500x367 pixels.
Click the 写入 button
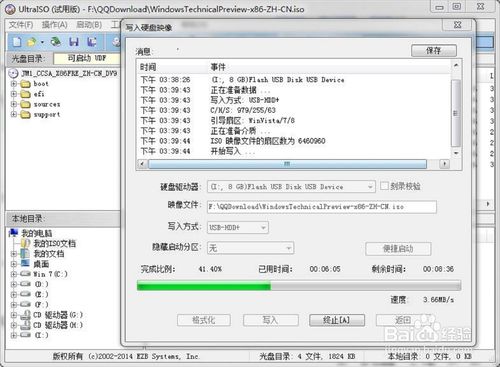[270, 320]
